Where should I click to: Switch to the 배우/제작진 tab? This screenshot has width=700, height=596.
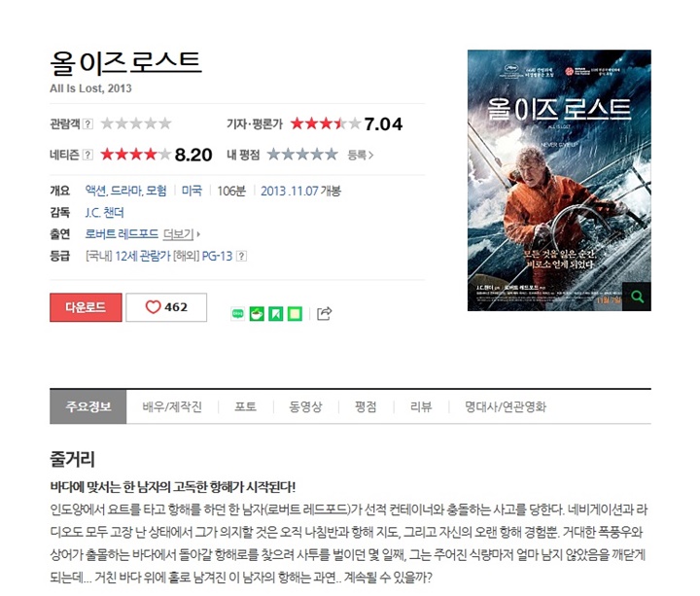click(172, 406)
